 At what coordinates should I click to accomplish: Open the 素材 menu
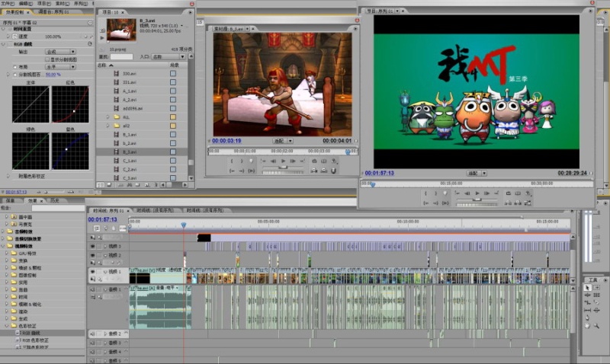[x=63, y=3]
